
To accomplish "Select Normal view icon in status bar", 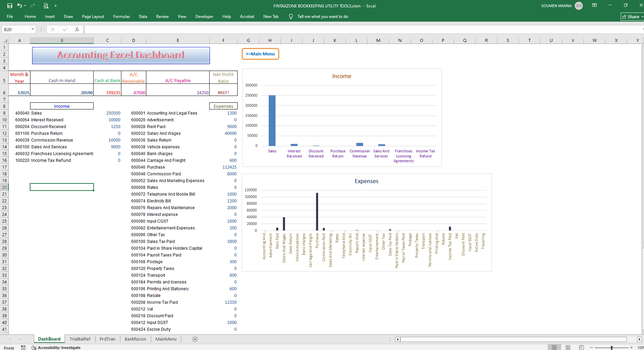I will click(554, 348).
